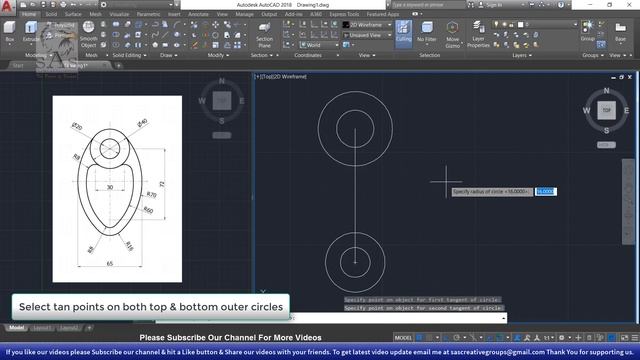This screenshot has height=360, width=640.
Task: Expand the Groups panel
Action: (x=593, y=55)
